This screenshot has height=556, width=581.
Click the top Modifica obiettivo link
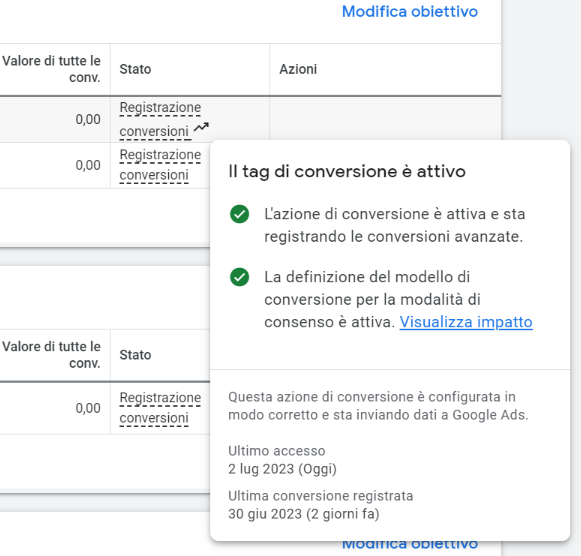410,11
